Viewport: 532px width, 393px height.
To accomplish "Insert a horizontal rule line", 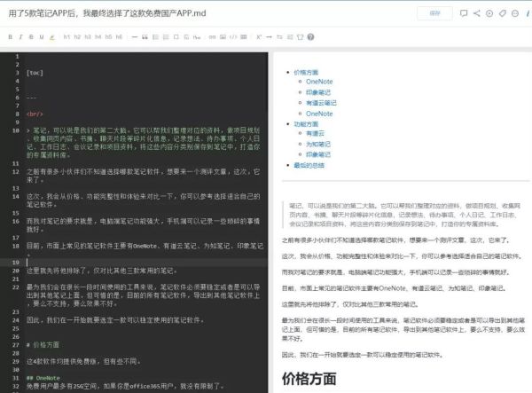I will [135, 37].
